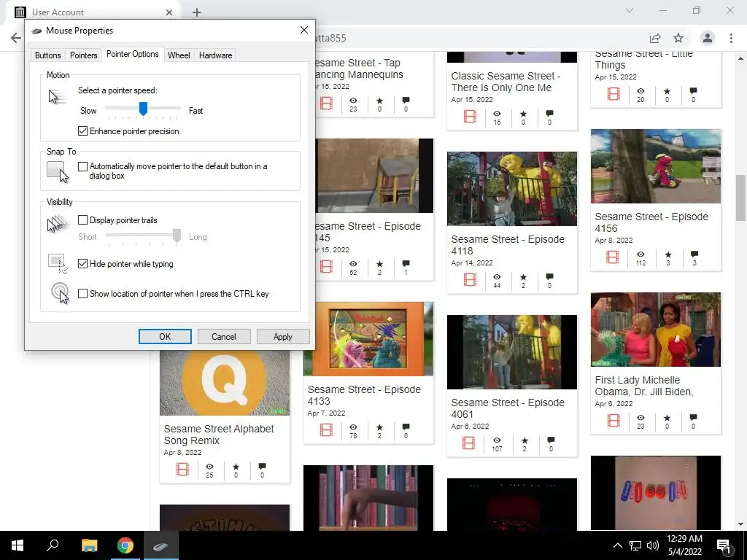Click film icon on Episode 4156 card
The image size is (747, 560).
tap(613, 257)
